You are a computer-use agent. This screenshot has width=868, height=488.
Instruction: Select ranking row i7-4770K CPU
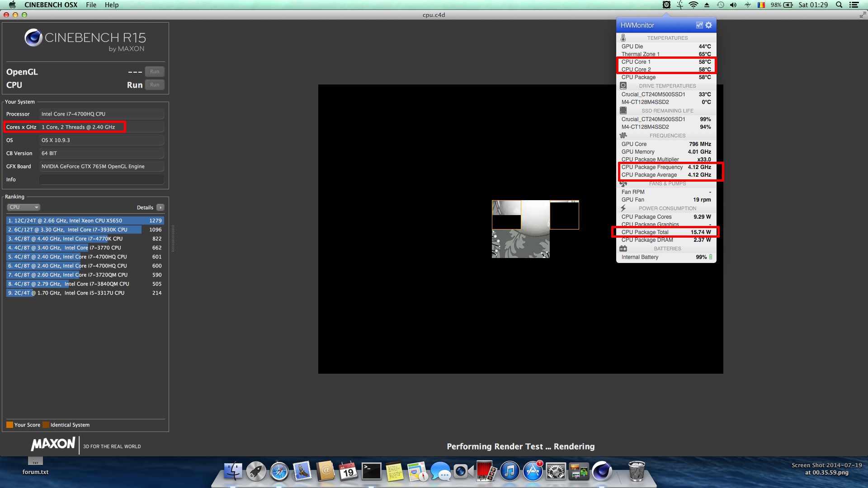[x=85, y=239]
